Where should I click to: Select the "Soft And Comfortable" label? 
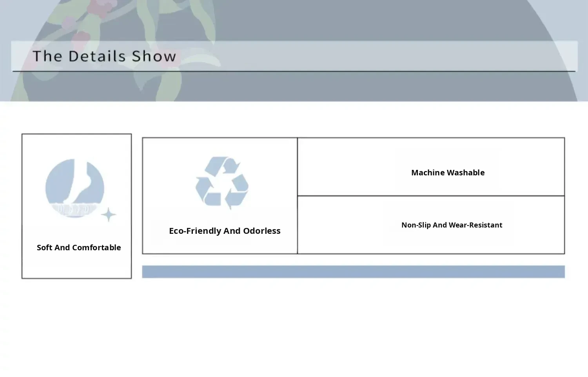79,248
